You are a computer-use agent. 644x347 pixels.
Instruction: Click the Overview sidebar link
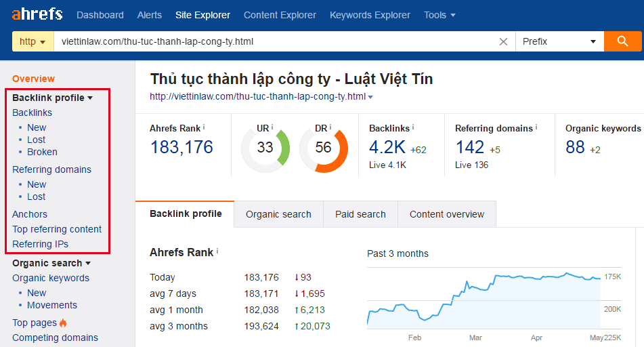point(33,79)
